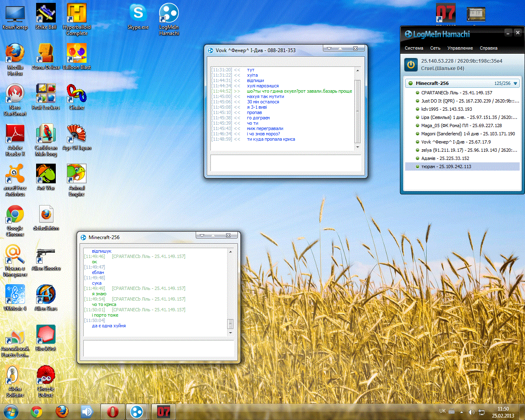Open Animal Empire shortcut

coord(77,180)
